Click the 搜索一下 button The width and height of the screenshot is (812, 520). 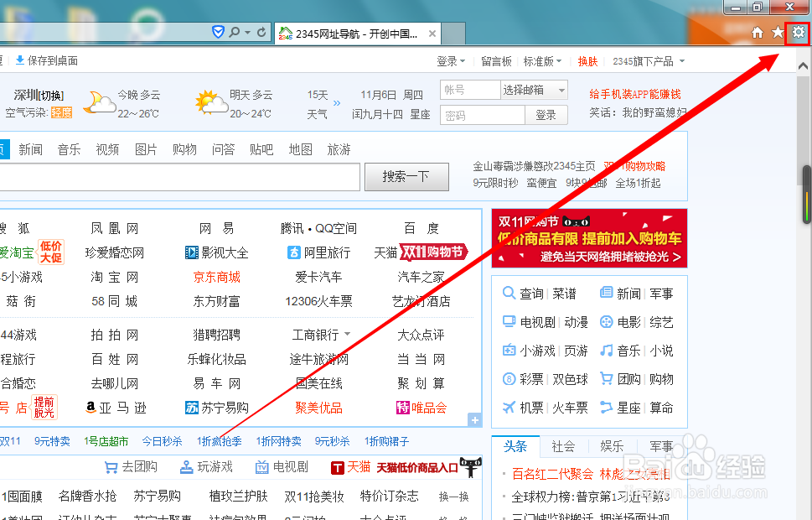tap(406, 177)
